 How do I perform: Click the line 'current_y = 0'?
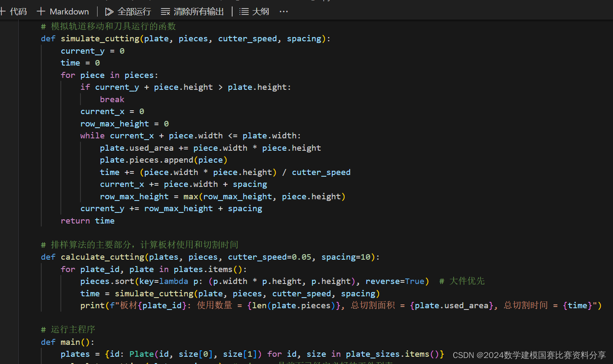pyautogui.click(x=92, y=51)
